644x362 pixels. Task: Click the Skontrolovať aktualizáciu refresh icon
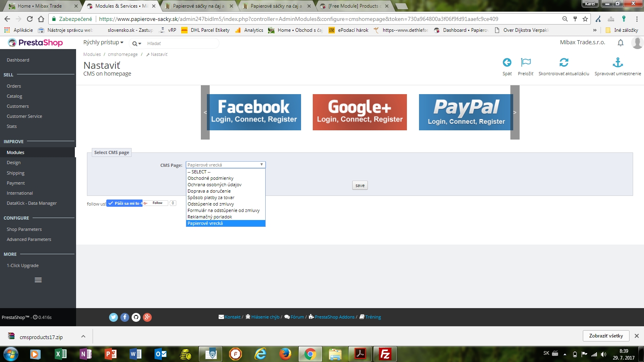(564, 62)
